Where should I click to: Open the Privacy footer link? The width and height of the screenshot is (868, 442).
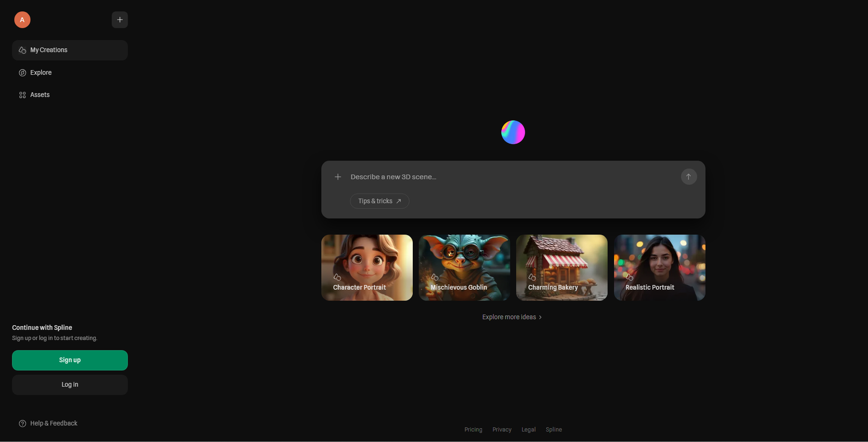(x=502, y=430)
